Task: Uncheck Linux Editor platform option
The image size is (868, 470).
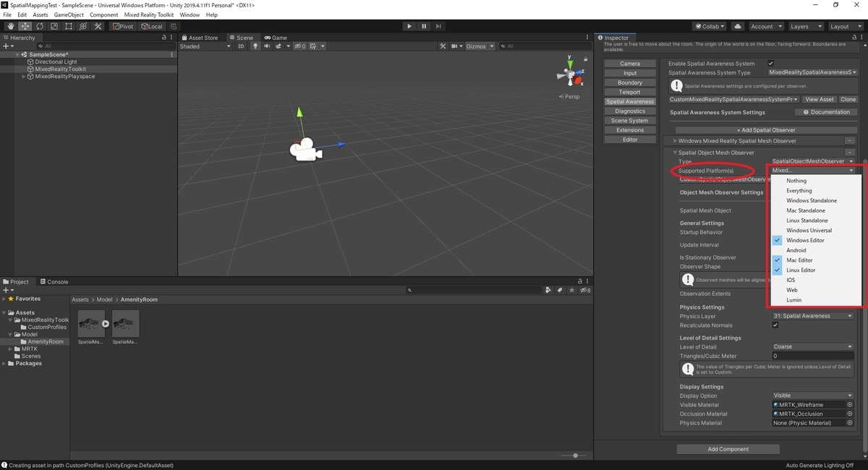Action: click(816, 270)
